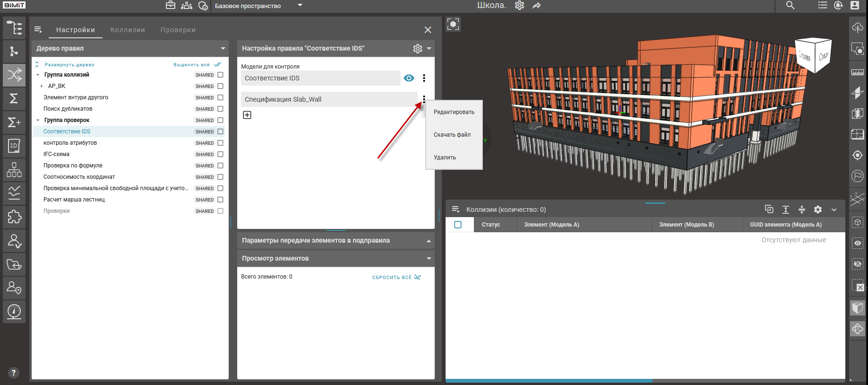Open the team users icon in top bar
Image resolution: width=868 pixels, height=385 pixels.
(x=187, y=5)
